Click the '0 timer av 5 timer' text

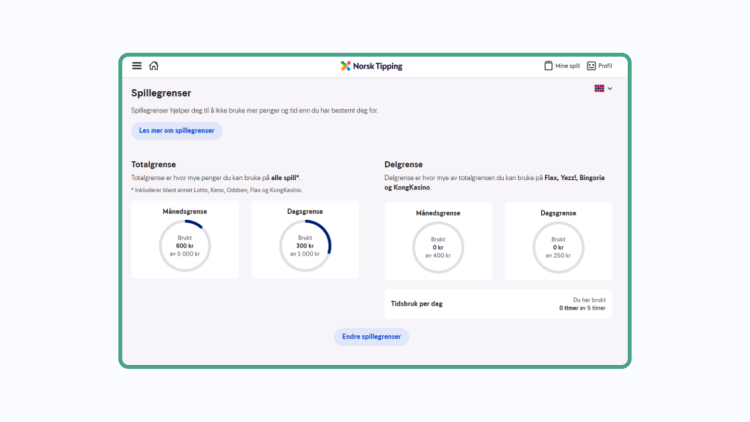582,308
